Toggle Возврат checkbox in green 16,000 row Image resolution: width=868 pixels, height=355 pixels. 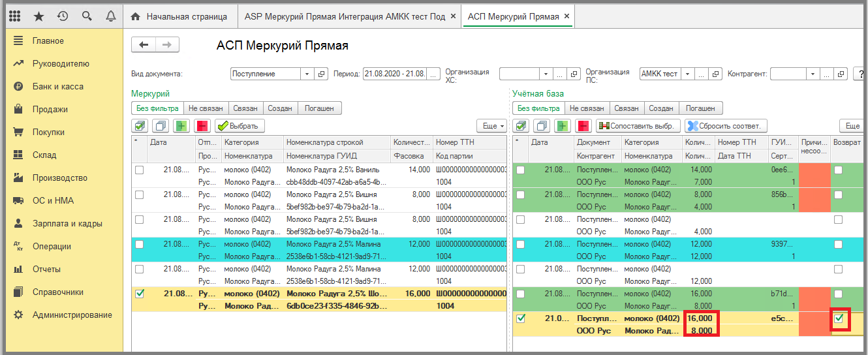pos(838,294)
